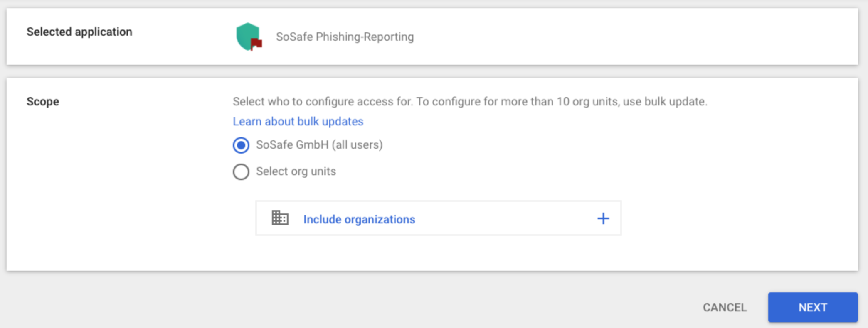Open the Learn about bulk updates link
Viewport: 868px width, 328px height.
tap(298, 121)
